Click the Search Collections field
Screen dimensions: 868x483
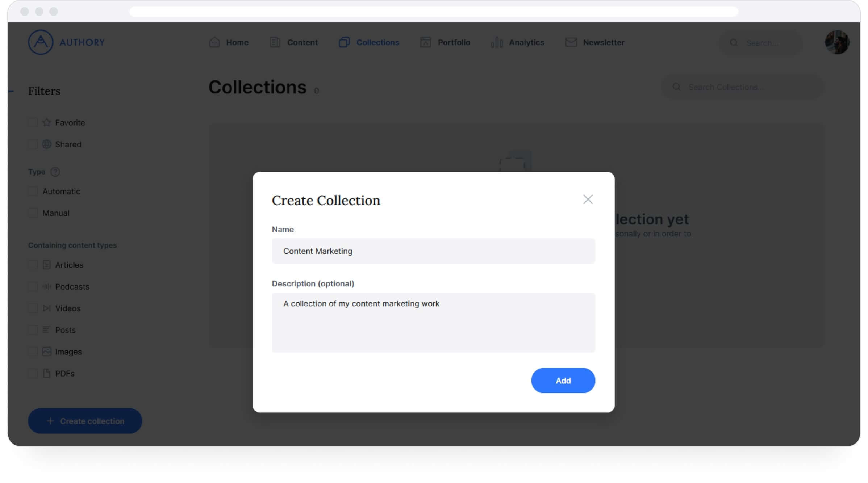point(743,87)
